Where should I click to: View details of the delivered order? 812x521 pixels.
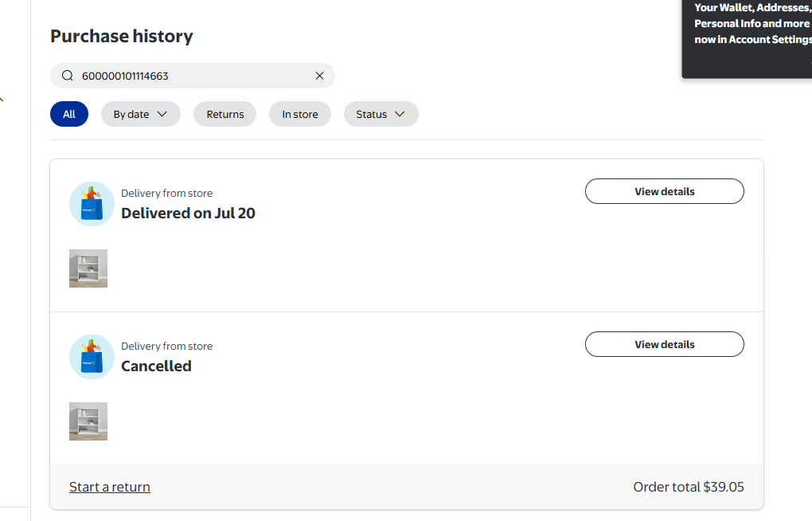point(665,191)
